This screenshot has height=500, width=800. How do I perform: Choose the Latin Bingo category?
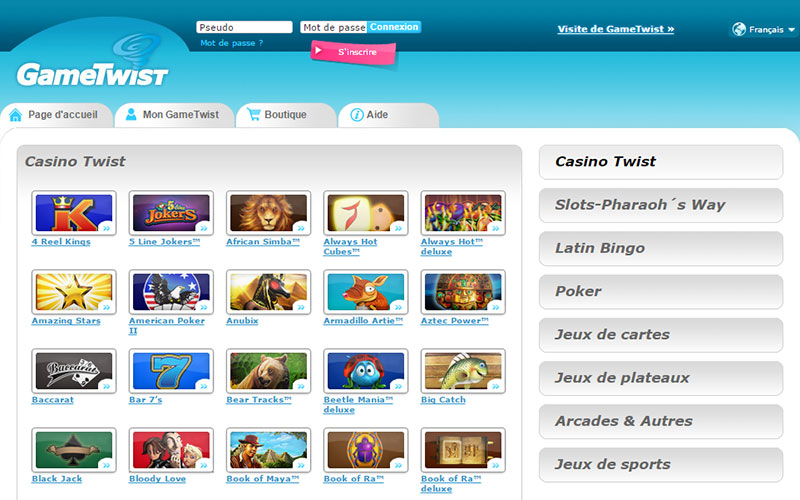pyautogui.click(x=661, y=248)
